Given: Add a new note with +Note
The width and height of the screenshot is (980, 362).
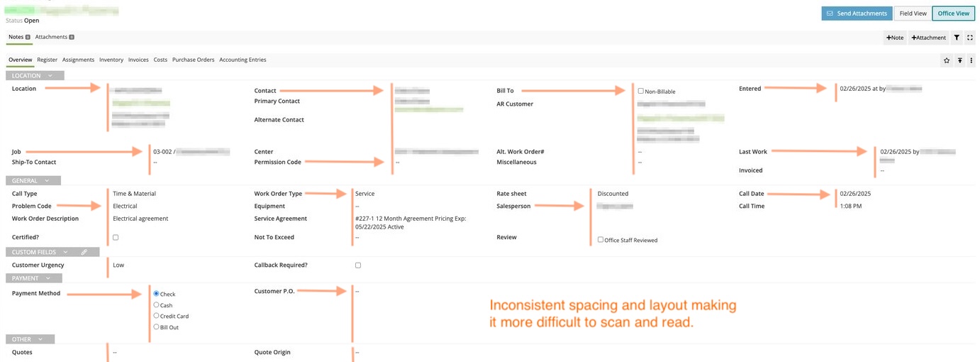Looking at the screenshot, I should 895,38.
